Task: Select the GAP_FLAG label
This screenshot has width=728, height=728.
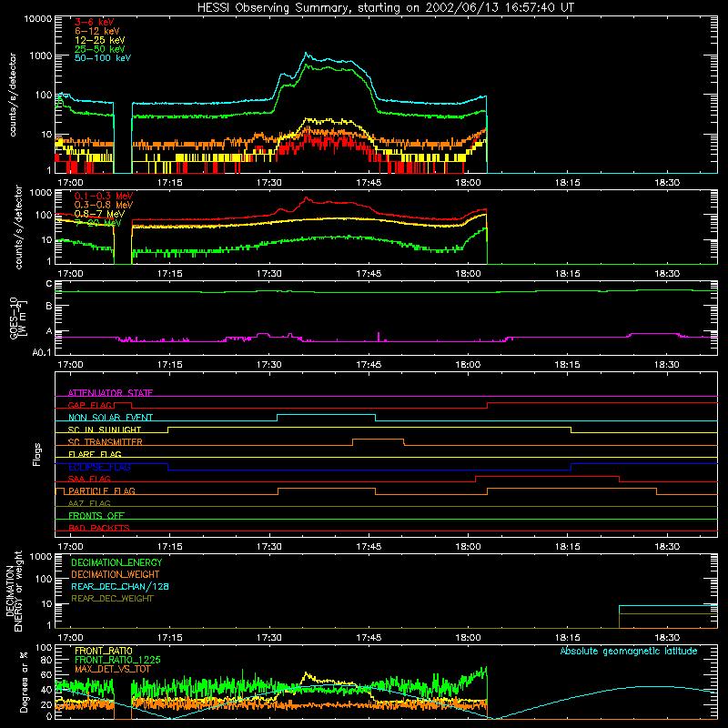Action: click(x=90, y=405)
